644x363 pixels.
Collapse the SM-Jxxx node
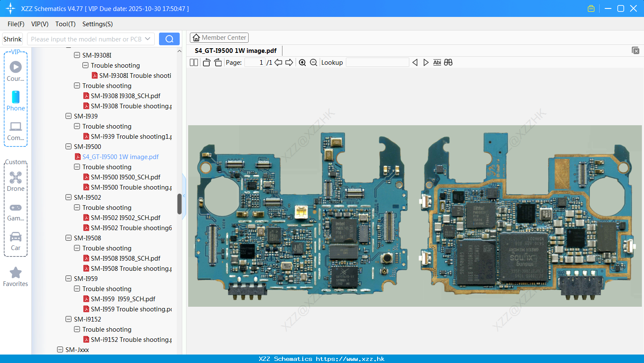point(60,349)
